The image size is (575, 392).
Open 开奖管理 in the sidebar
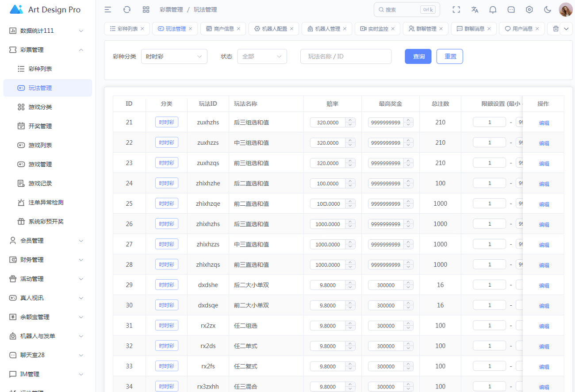40,126
